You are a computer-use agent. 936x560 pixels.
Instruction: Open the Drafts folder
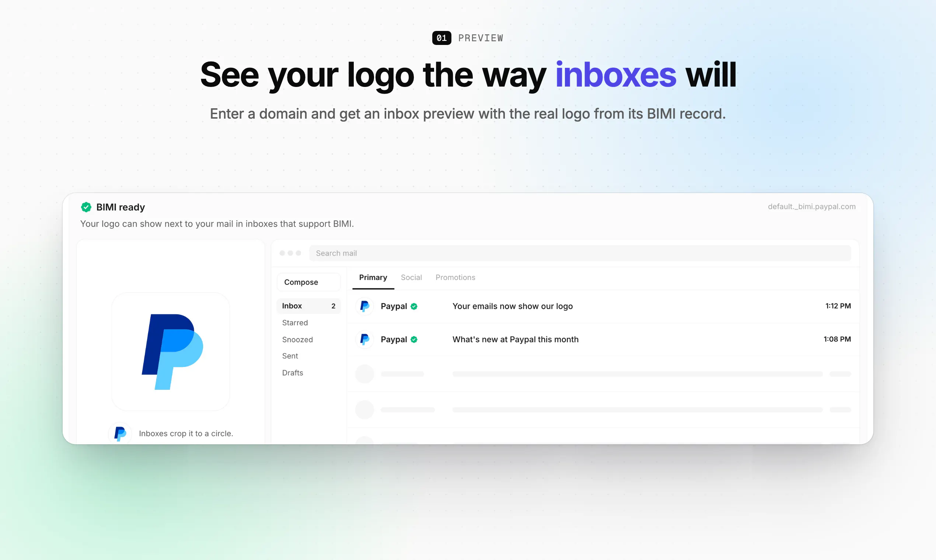[293, 373]
